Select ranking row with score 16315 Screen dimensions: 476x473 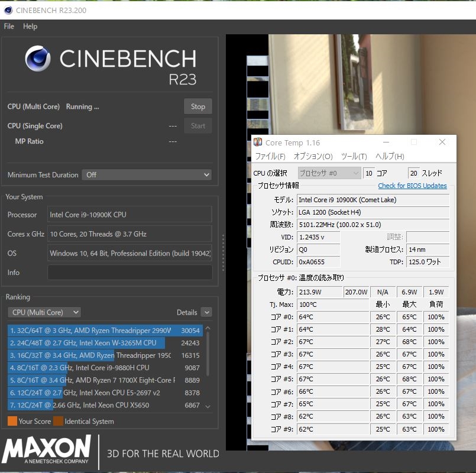point(105,355)
